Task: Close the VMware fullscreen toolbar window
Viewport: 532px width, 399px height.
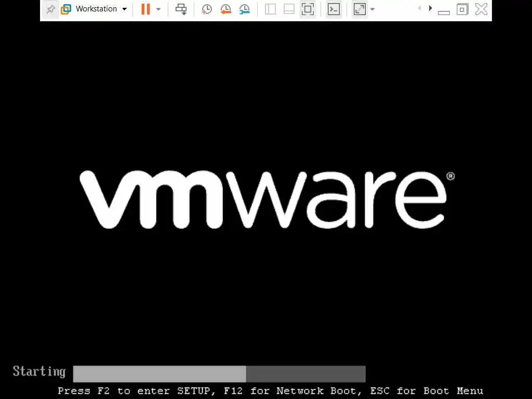Action: (x=481, y=9)
